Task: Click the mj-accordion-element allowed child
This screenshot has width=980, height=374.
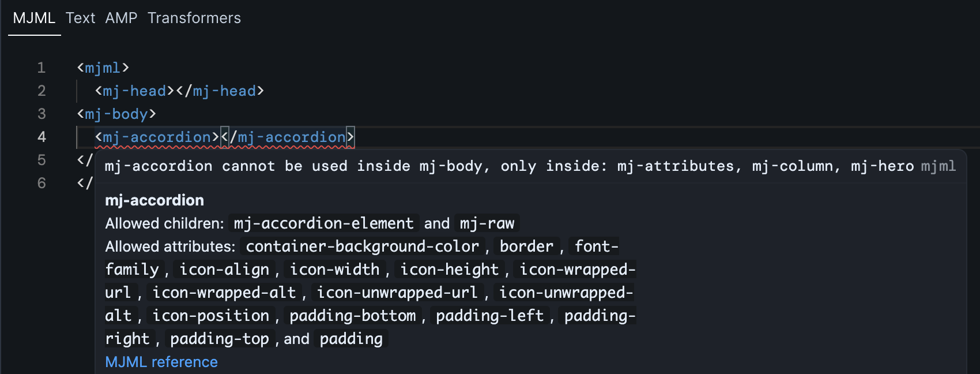Action: click(x=323, y=223)
